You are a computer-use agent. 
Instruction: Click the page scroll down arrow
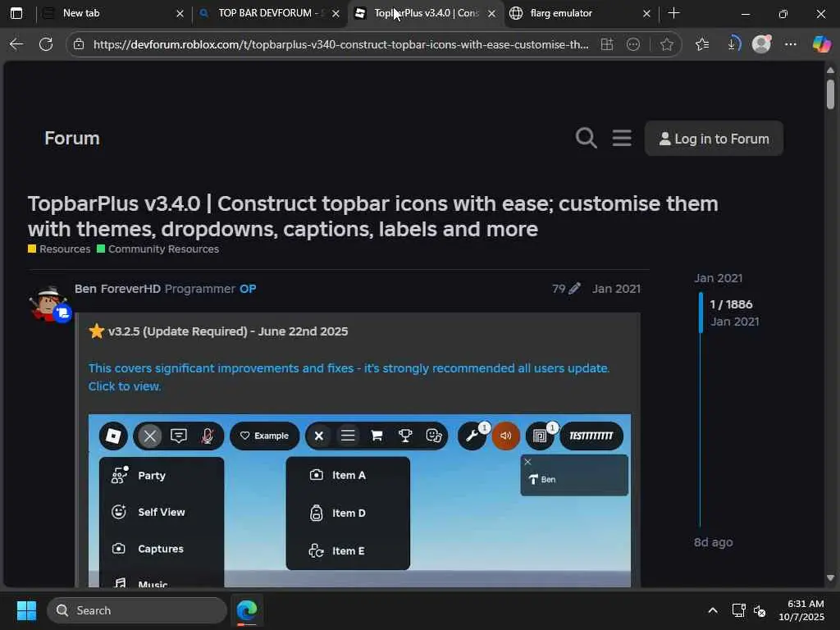point(830,578)
